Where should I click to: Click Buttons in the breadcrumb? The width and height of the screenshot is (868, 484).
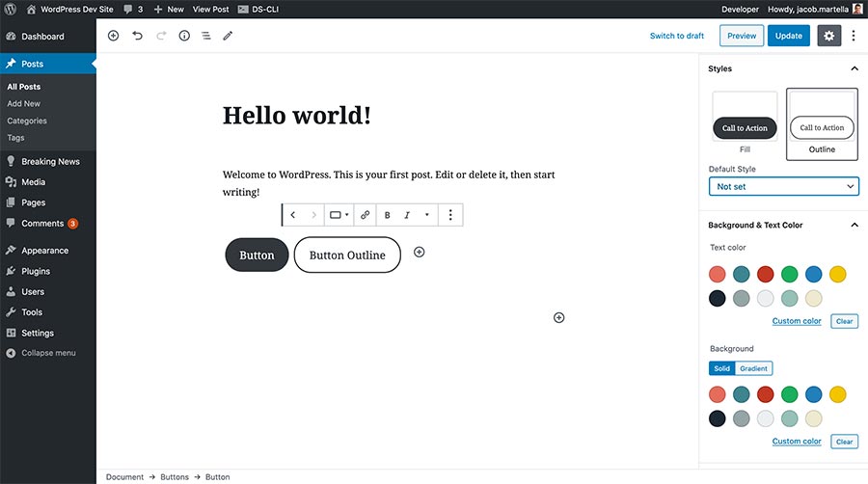[x=175, y=477]
